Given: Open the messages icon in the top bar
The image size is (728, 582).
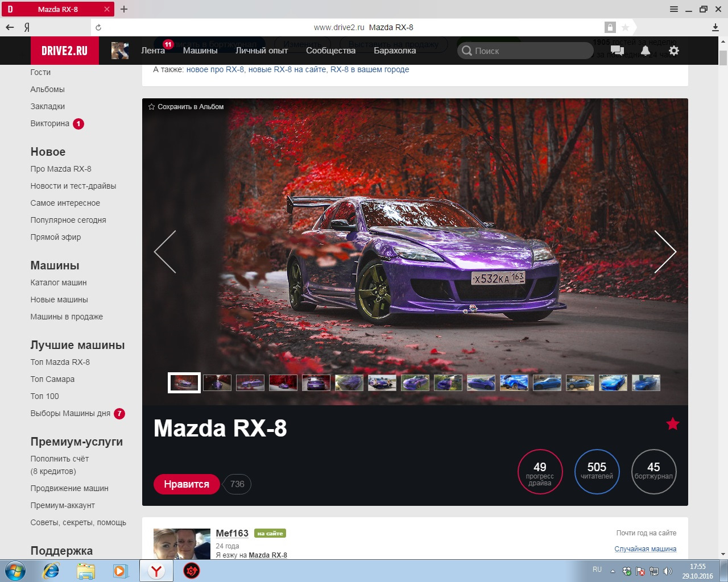Looking at the screenshot, I should (x=617, y=51).
